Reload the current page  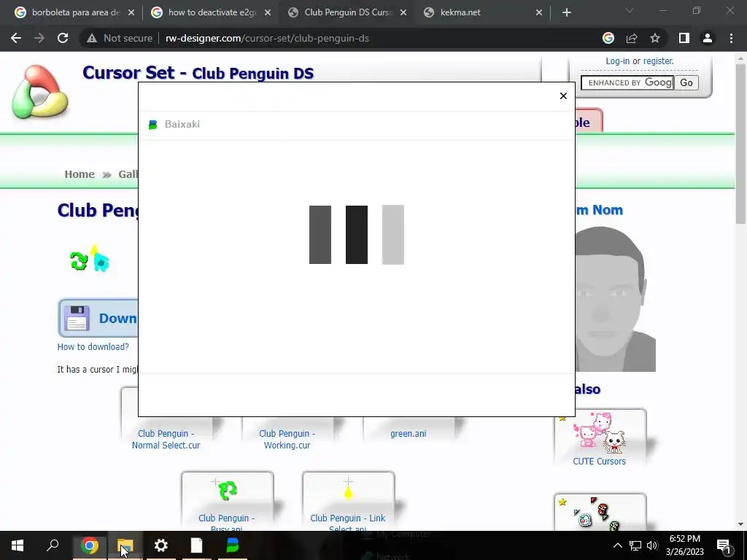click(x=63, y=38)
